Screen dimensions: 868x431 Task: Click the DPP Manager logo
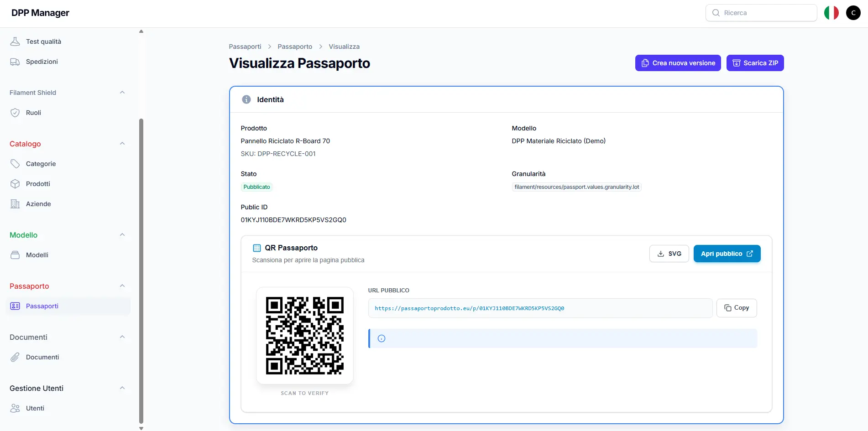coord(40,13)
